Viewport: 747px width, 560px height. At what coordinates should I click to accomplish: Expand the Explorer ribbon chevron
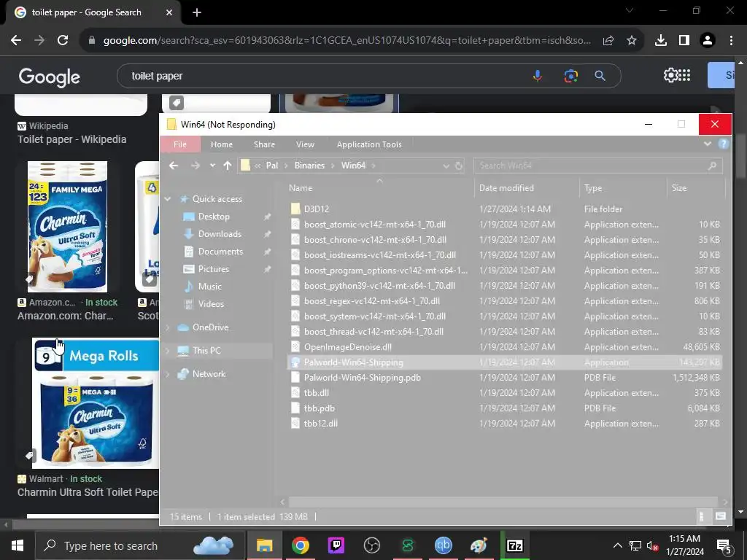[708, 144]
